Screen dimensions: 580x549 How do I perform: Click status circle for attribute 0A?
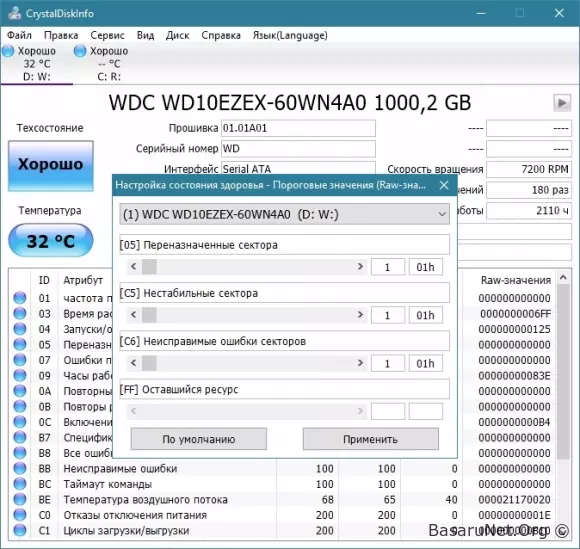click(20, 391)
